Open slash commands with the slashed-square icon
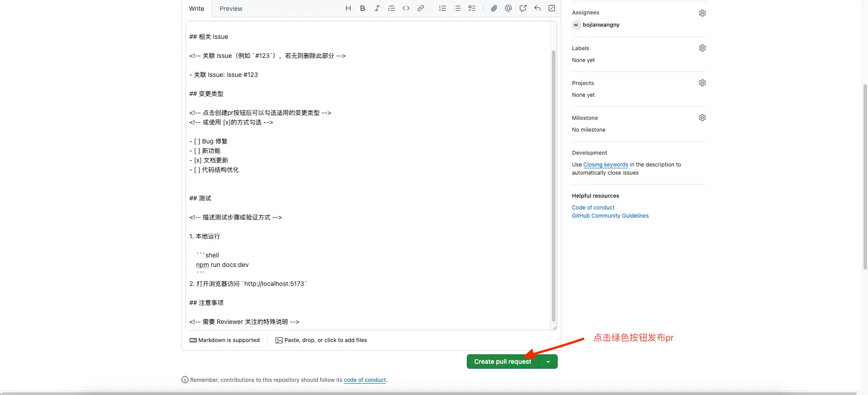Image resolution: width=868 pixels, height=395 pixels. coord(552,8)
